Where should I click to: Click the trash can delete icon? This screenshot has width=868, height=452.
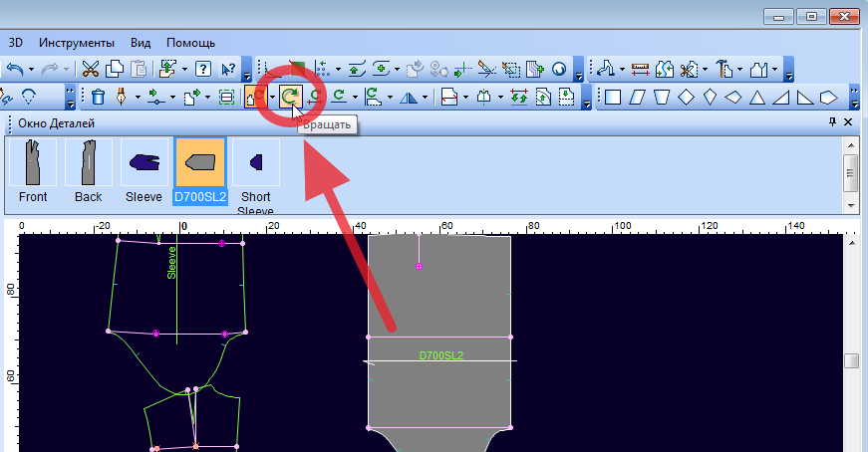(98, 97)
